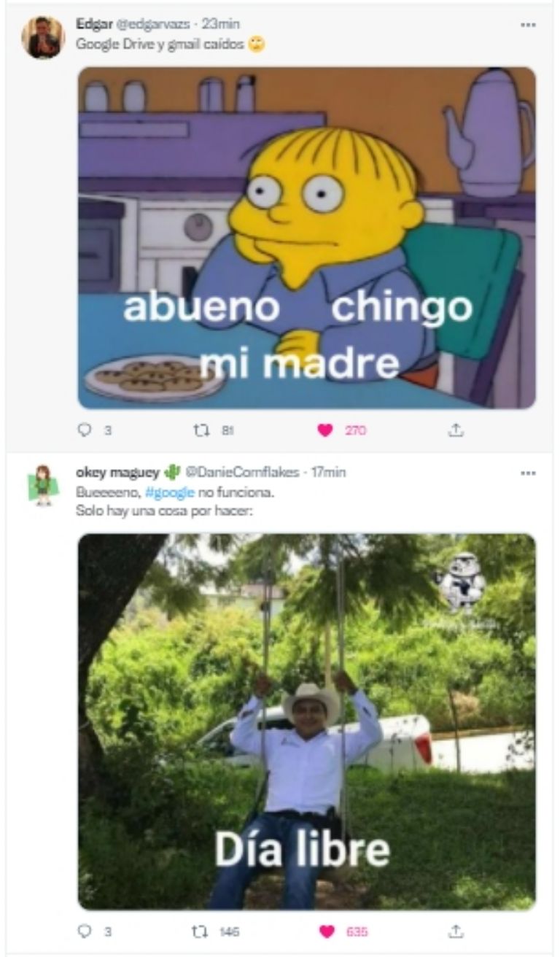Retweet the tweet with 146 retweets
The width and height of the screenshot is (560, 957).
point(201,931)
